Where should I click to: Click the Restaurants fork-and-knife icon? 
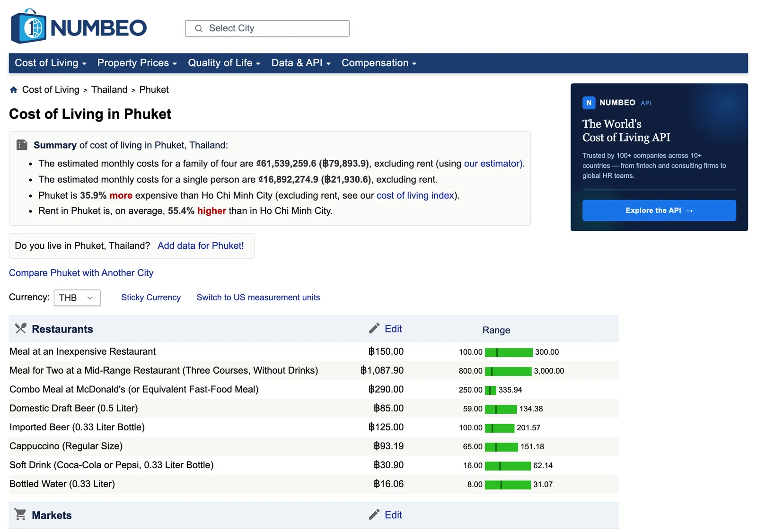(x=20, y=328)
